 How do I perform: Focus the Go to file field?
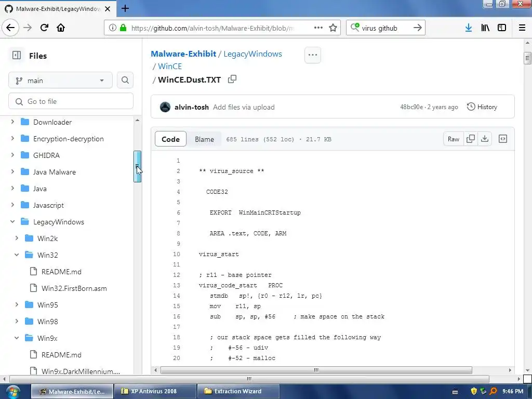[71, 101]
